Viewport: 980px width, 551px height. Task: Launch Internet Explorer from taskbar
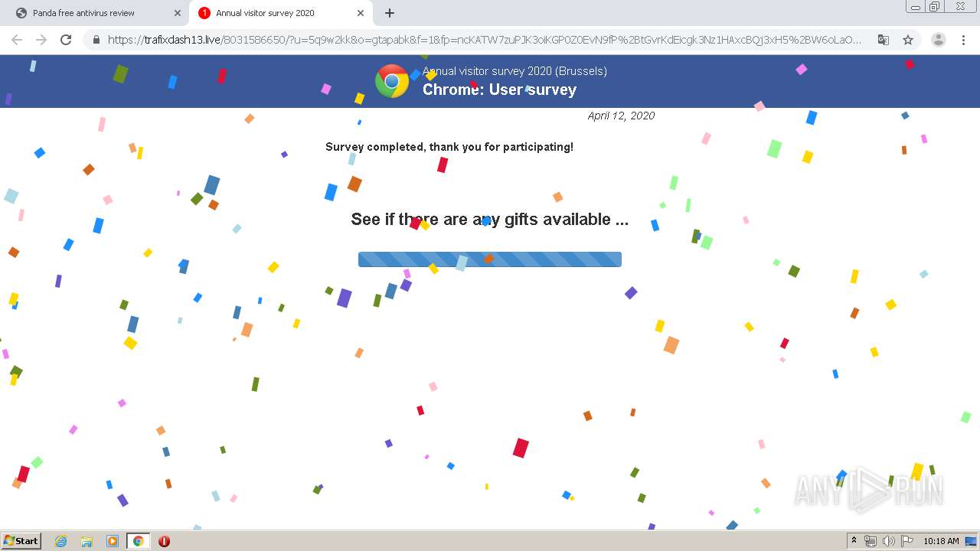pos(61,541)
